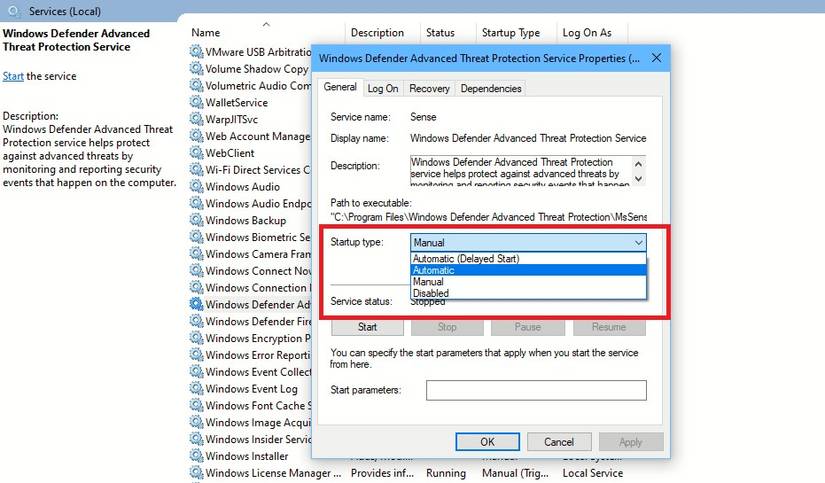Screen dimensions: 825x483
Task: Sort by the Log On As column header
Action: click(587, 33)
